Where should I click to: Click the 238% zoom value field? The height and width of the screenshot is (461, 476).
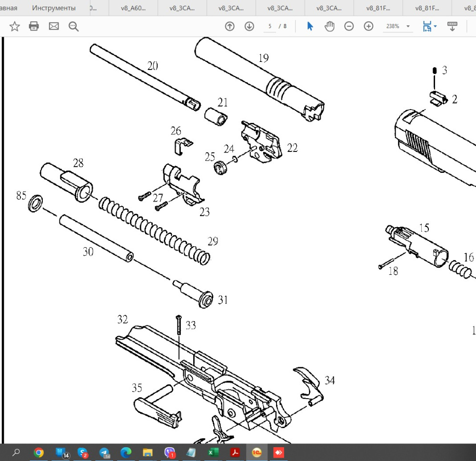click(393, 26)
